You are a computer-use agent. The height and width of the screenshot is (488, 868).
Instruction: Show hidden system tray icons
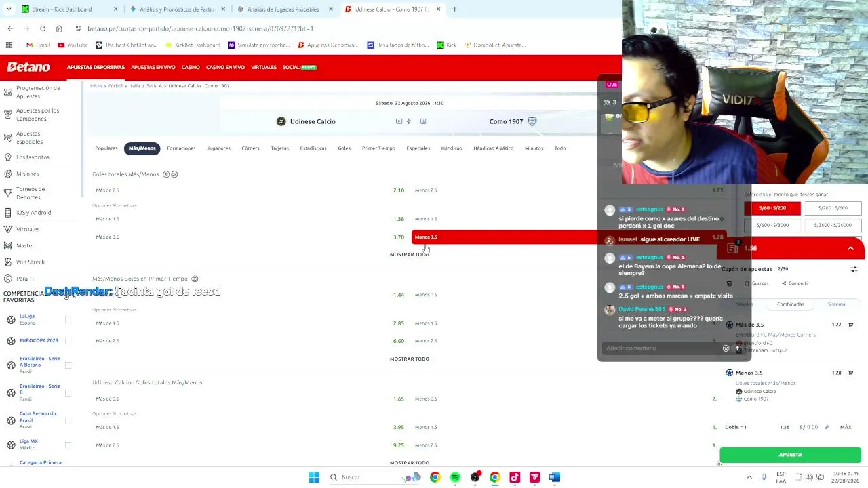[x=749, y=477]
